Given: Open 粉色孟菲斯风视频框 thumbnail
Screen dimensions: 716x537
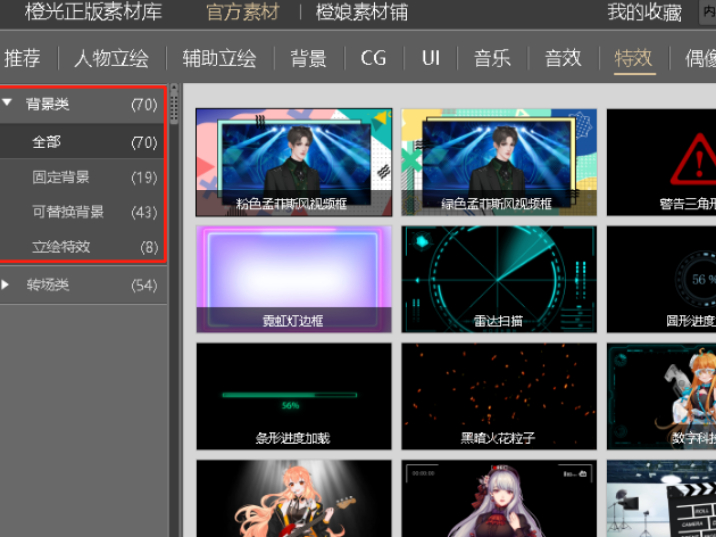Looking at the screenshot, I should pos(294,162).
